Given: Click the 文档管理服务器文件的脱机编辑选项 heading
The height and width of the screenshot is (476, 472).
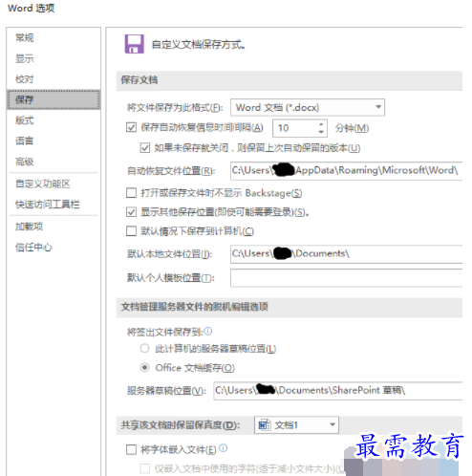Looking at the screenshot, I should pyautogui.click(x=194, y=307).
